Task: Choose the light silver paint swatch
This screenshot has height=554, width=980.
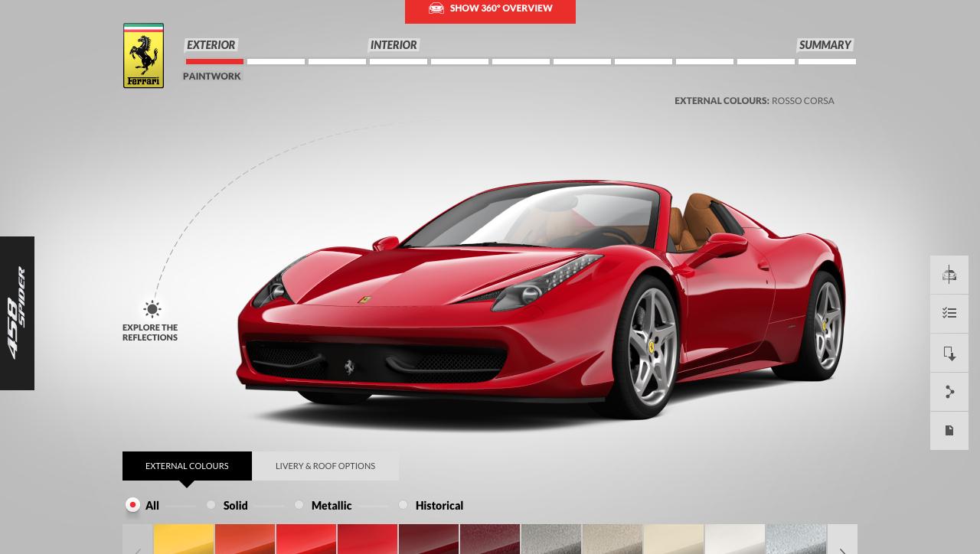Action: (796, 539)
